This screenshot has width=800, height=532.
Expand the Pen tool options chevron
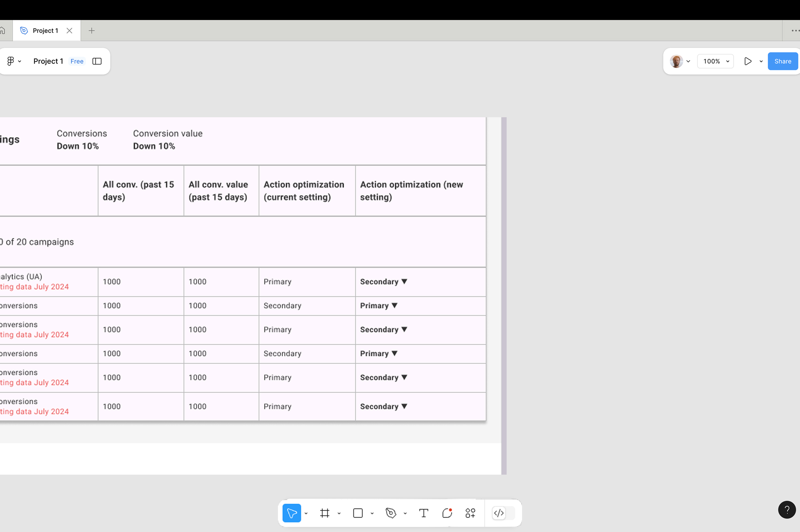(405, 513)
